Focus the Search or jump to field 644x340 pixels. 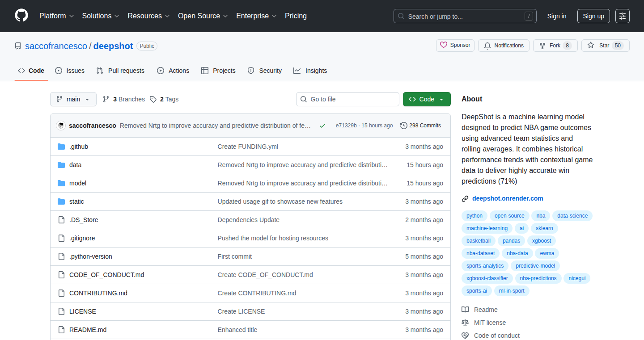[x=465, y=16]
